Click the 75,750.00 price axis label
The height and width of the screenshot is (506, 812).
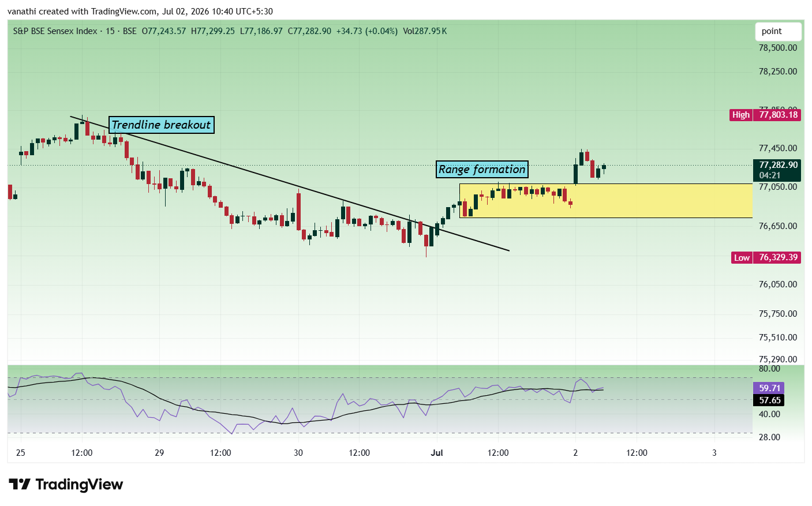click(778, 314)
